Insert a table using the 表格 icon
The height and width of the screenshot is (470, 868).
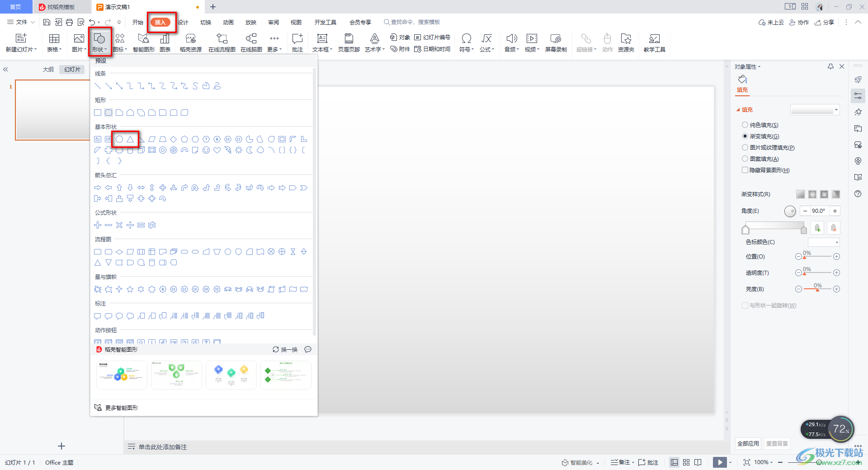(54, 42)
